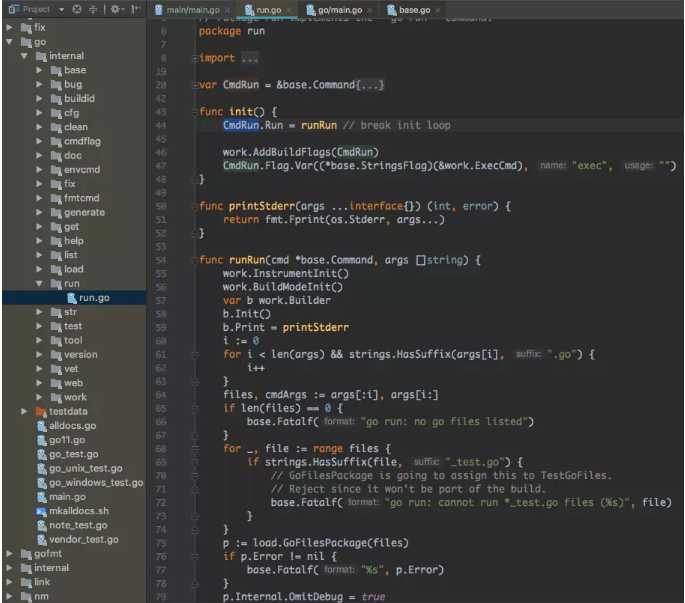The image size is (685, 603).
Task: Select the fmtcmd folder icon
Action: (x=56, y=199)
